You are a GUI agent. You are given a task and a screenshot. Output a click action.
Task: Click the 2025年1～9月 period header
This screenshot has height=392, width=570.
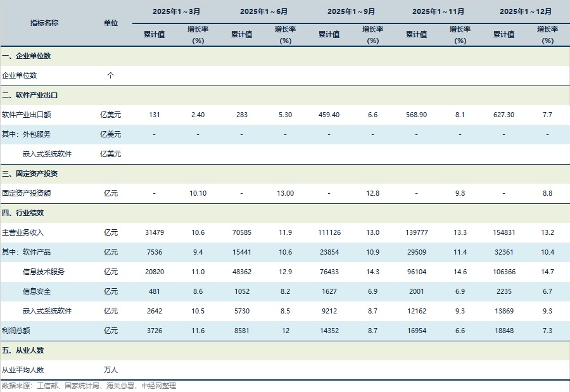[351, 11]
